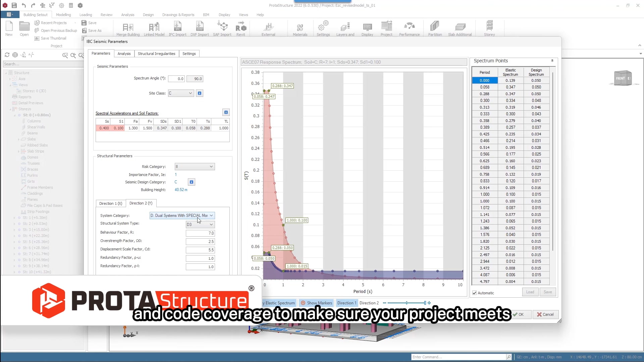
Task: Toggle Direction 1 spectrum display
Action: [346, 303]
